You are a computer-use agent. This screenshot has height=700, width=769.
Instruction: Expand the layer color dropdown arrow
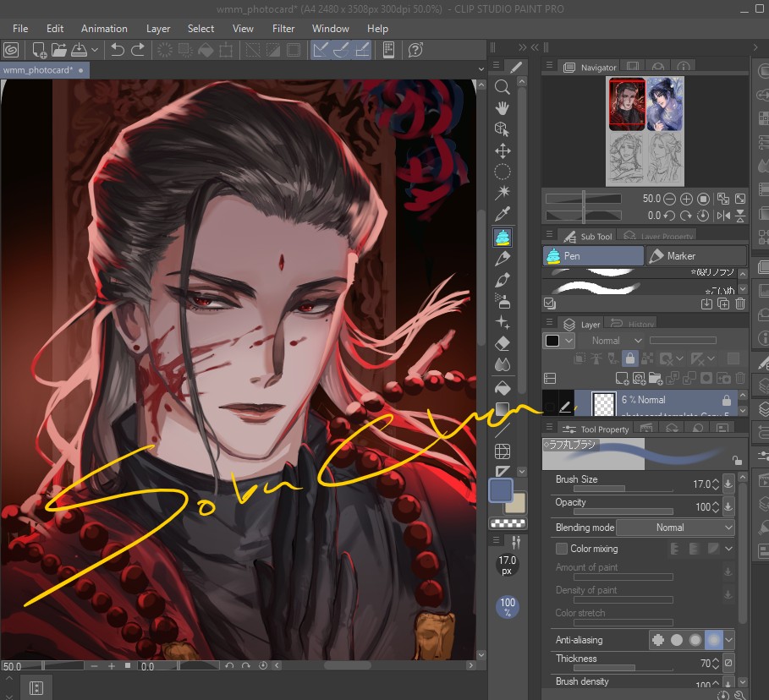(x=569, y=341)
